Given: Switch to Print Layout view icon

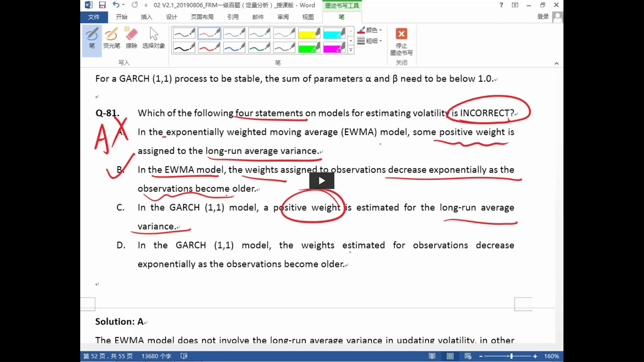Looking at the screenshot, I should click(x=450, y=356).
